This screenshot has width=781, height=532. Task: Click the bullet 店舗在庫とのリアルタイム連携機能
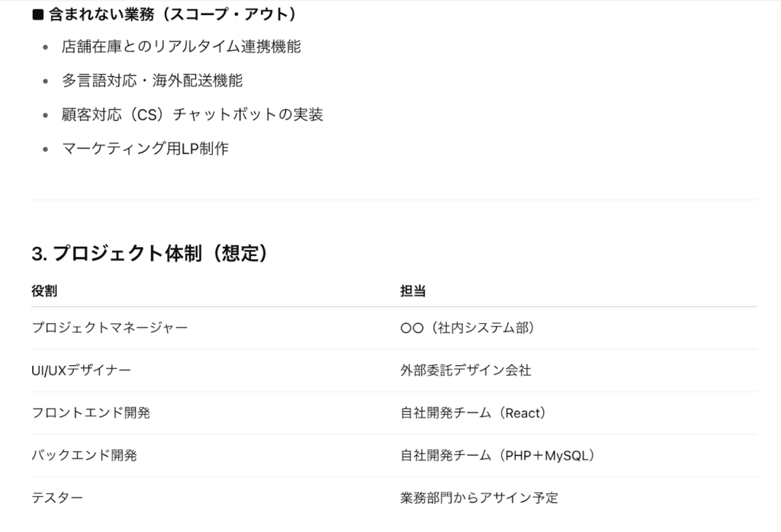pyautogui.click(x=182, y=46)
